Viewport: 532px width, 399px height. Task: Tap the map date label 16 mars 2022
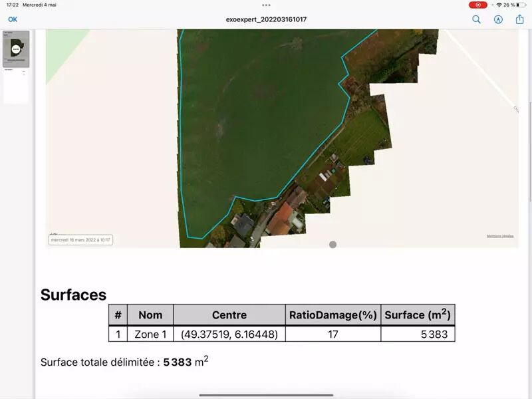click(80, 240)
